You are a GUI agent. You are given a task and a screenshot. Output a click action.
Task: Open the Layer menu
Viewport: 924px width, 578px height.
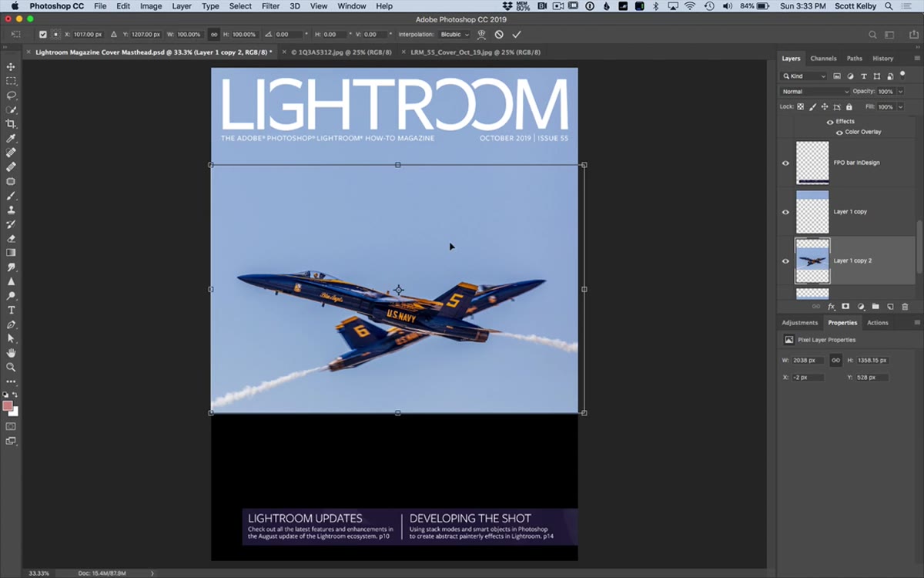tap(182, 6)
